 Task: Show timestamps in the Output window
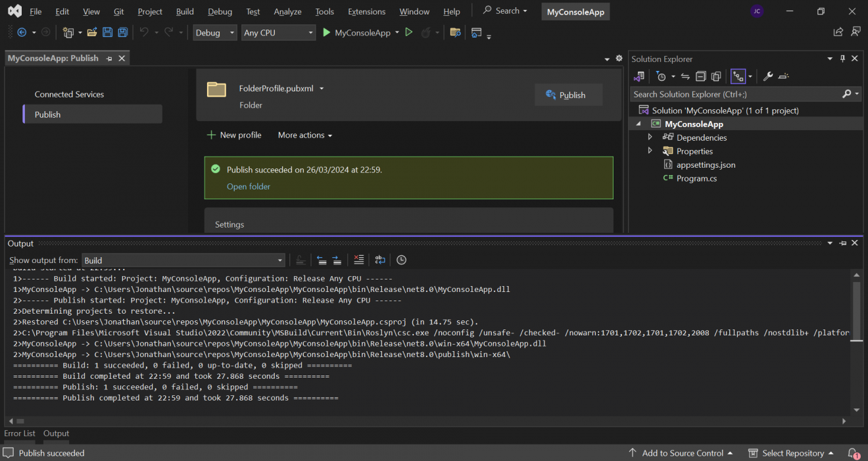(x=401, y=260)
